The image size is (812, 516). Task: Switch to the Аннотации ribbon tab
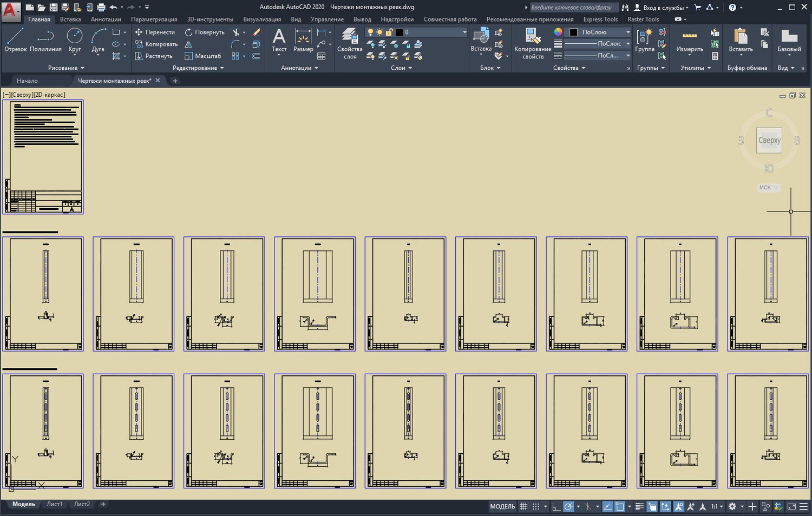pyautogui.click(x=106, y=19)
